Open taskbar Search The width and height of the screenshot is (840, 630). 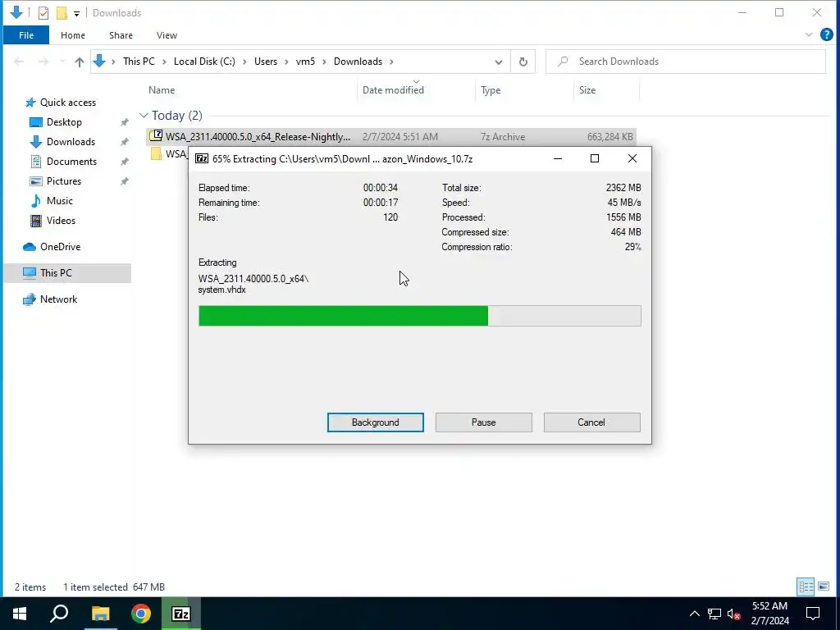59,614
